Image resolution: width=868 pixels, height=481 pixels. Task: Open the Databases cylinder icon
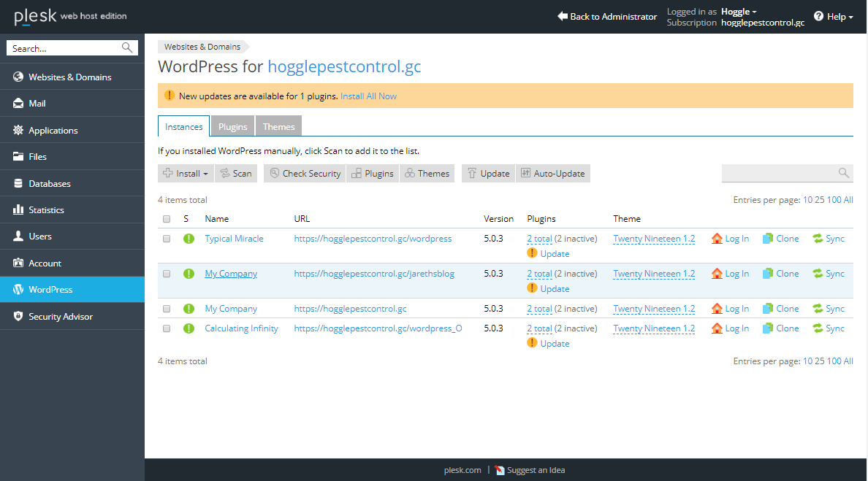click(x=18, y=183)
